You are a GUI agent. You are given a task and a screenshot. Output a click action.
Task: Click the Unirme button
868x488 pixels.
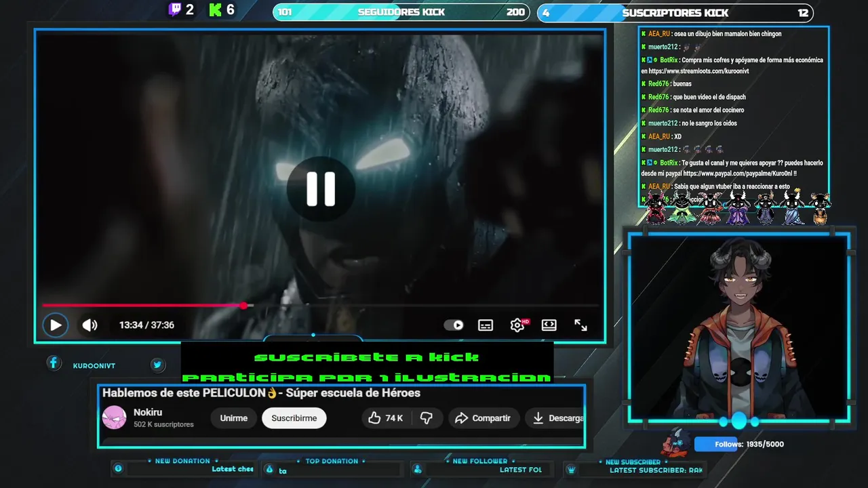coord(233,418)
